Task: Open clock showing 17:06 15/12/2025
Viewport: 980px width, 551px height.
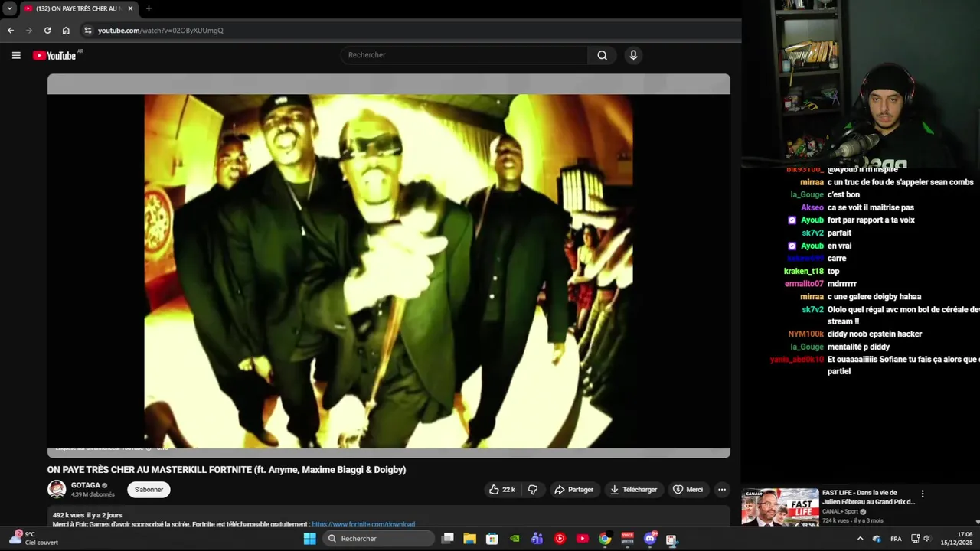Action: click(x=957, y=539)
